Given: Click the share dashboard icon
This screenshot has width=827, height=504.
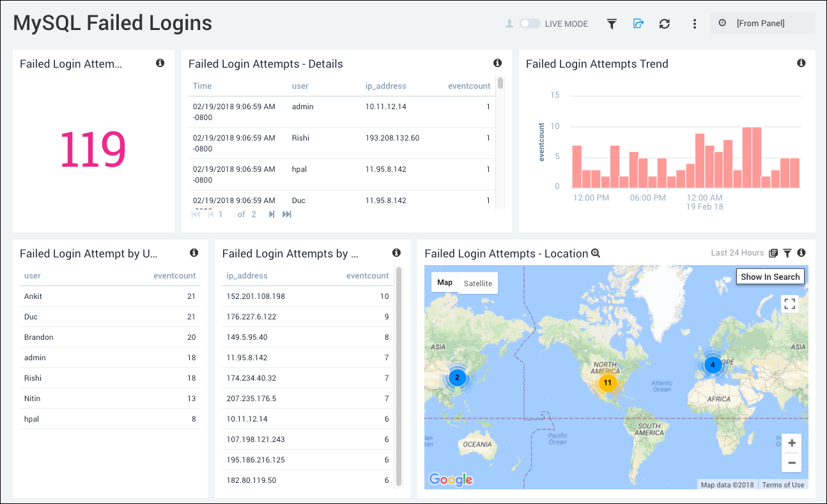Looking at the screenshot, I should click(x=638, y=24).
